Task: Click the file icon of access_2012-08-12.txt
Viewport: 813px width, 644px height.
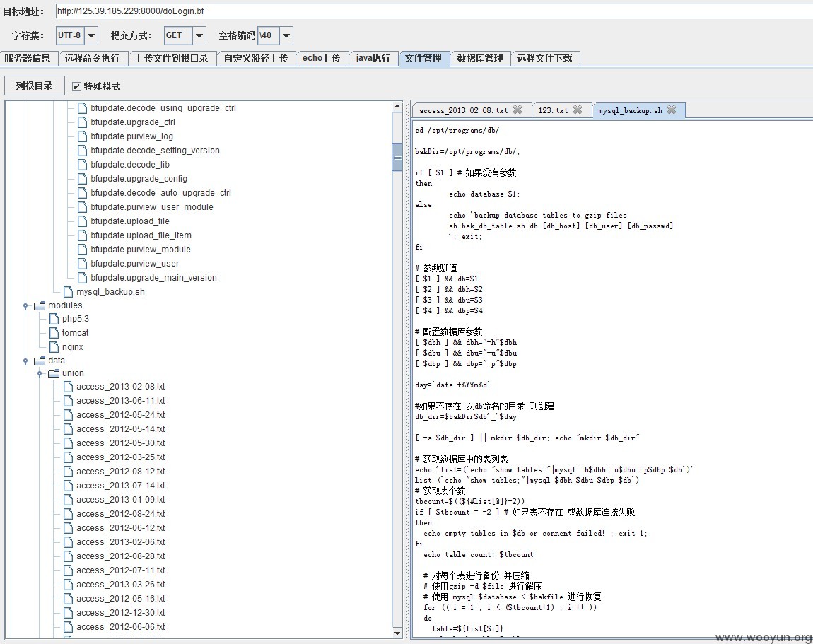Action: click(68, 472)
